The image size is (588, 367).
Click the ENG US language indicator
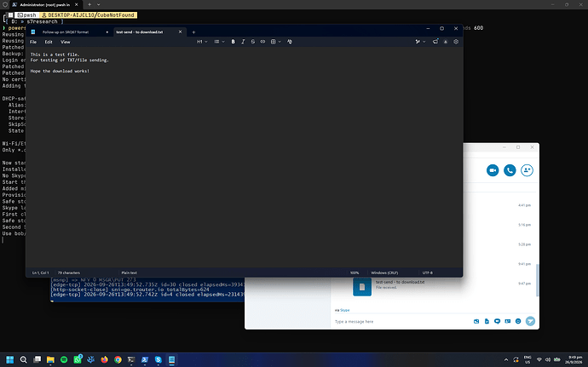pos(527,360)
